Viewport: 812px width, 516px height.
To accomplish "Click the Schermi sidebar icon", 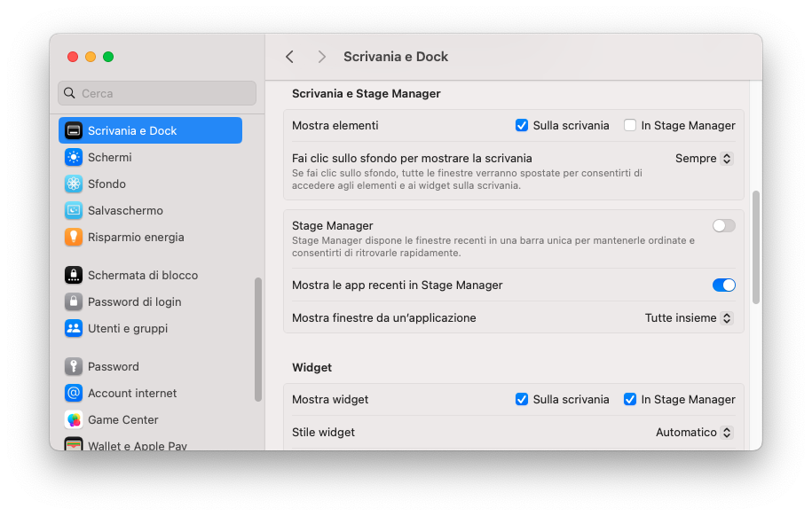I will point(74,157).
